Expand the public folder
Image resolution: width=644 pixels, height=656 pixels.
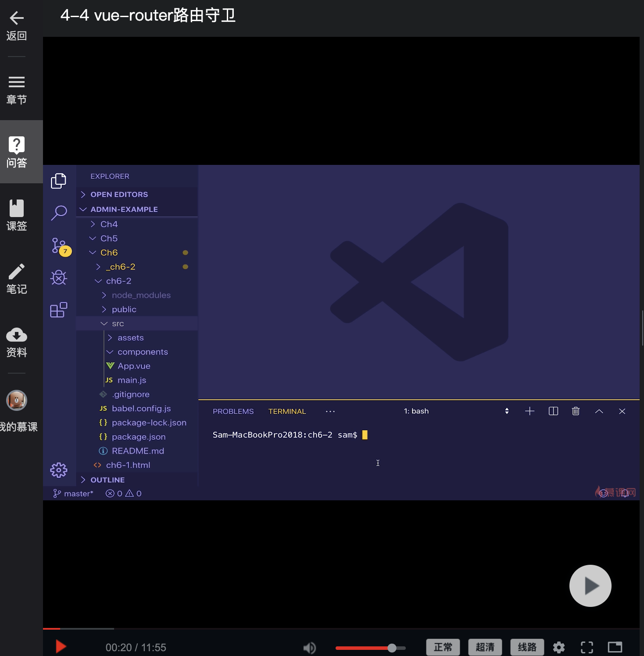pyautogui.click(x=137, y=309)
